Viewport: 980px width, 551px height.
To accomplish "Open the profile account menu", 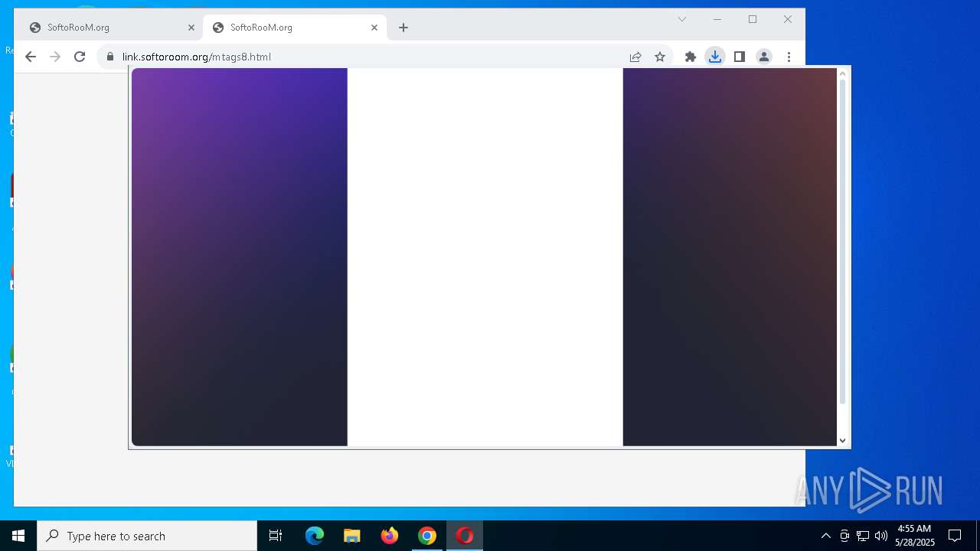I will pos(764,57).
